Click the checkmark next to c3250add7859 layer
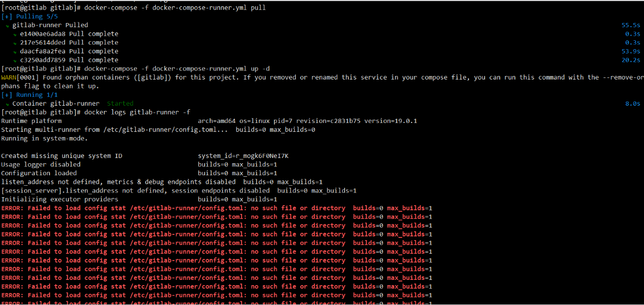The width and height of the screenshot is (644, 305). click(15, 60)
